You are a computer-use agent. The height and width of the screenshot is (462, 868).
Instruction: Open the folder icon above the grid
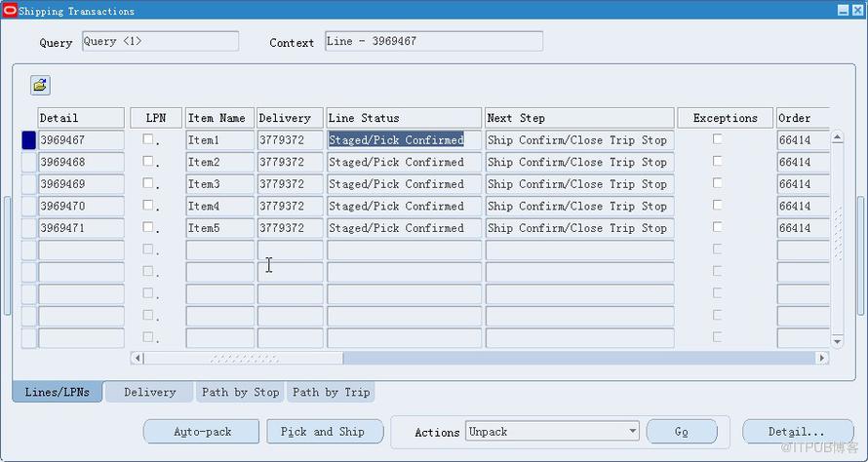[x=40, y=85]
